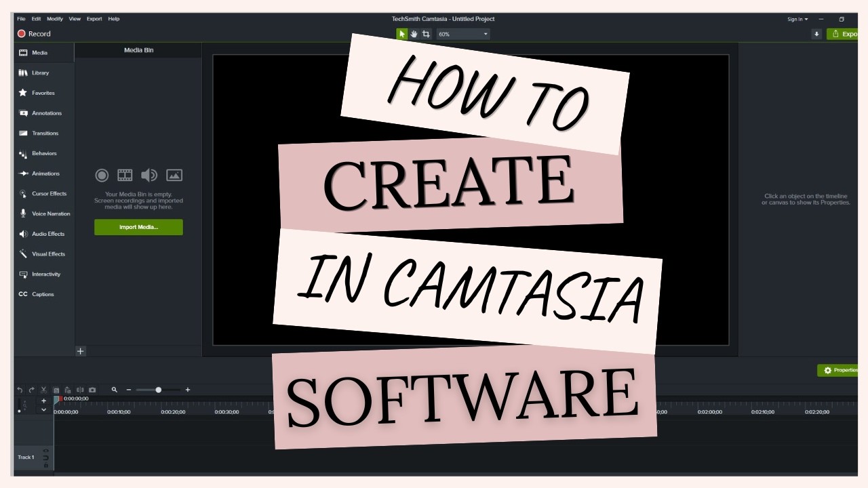Open the Sign In dropdown
This screenshot has width=868, height=488.
797,19
